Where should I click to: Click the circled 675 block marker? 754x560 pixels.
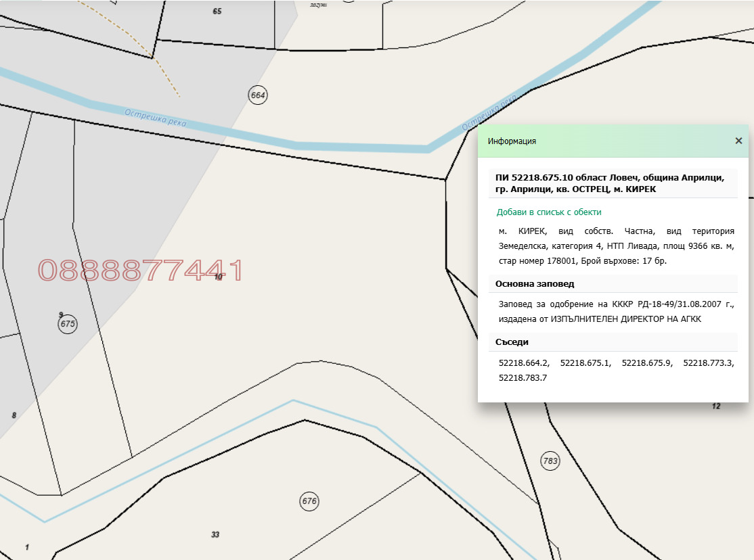click(68, 325)
